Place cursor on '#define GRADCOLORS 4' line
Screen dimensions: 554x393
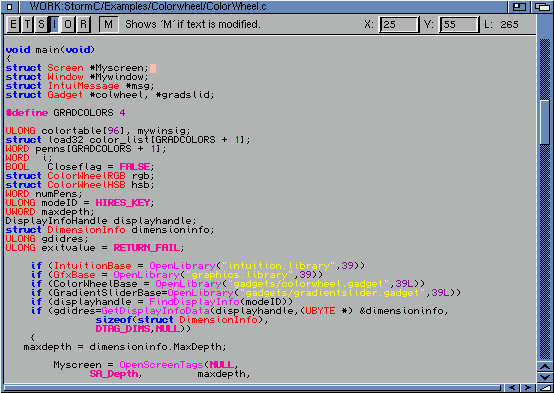click(65, 113)
